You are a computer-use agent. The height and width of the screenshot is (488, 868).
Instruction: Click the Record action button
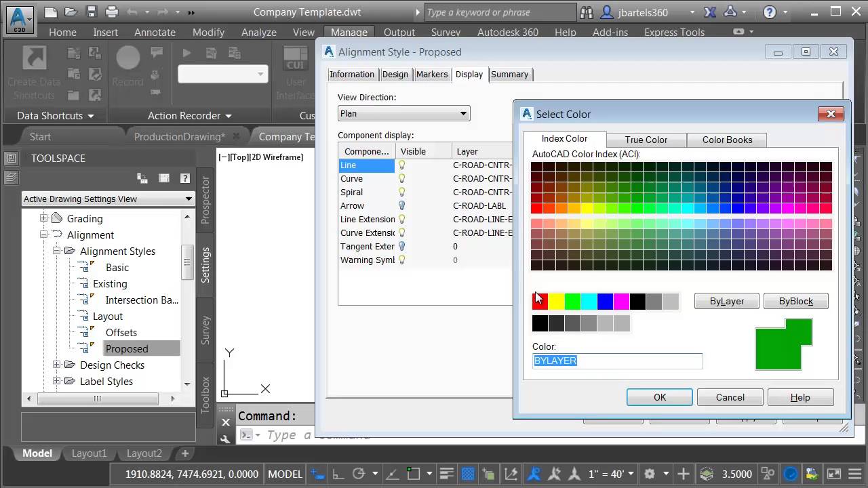coord(128,66)
